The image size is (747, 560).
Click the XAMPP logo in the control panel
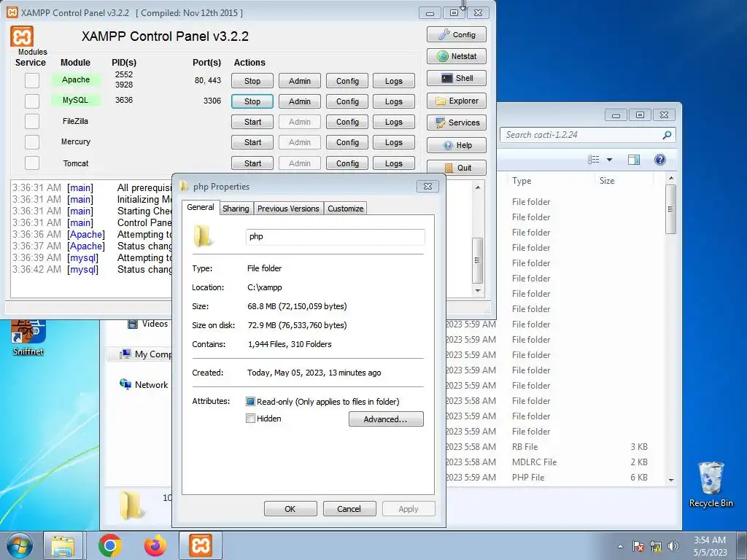point(22,36)
